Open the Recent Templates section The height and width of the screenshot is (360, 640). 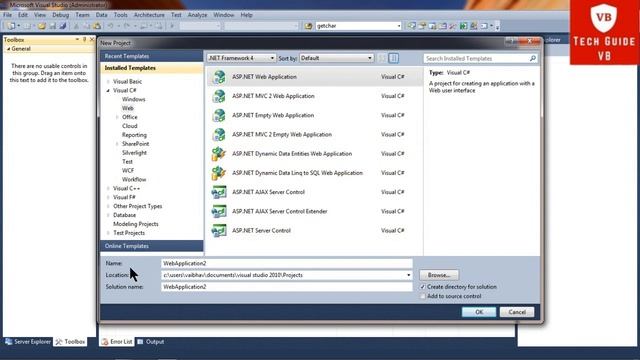[151, 56]
